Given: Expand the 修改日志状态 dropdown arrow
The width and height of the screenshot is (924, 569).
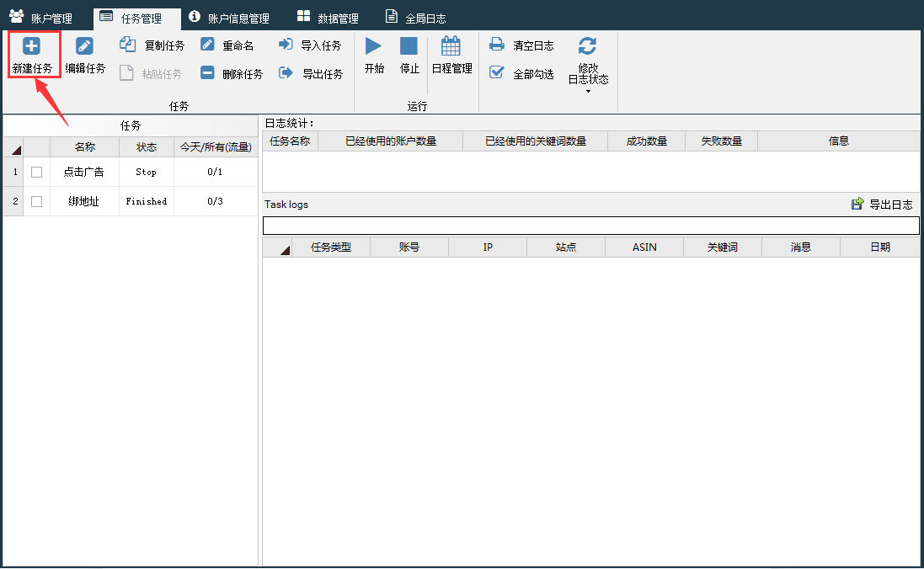Looking at the screenshot, I should (588, 91).
